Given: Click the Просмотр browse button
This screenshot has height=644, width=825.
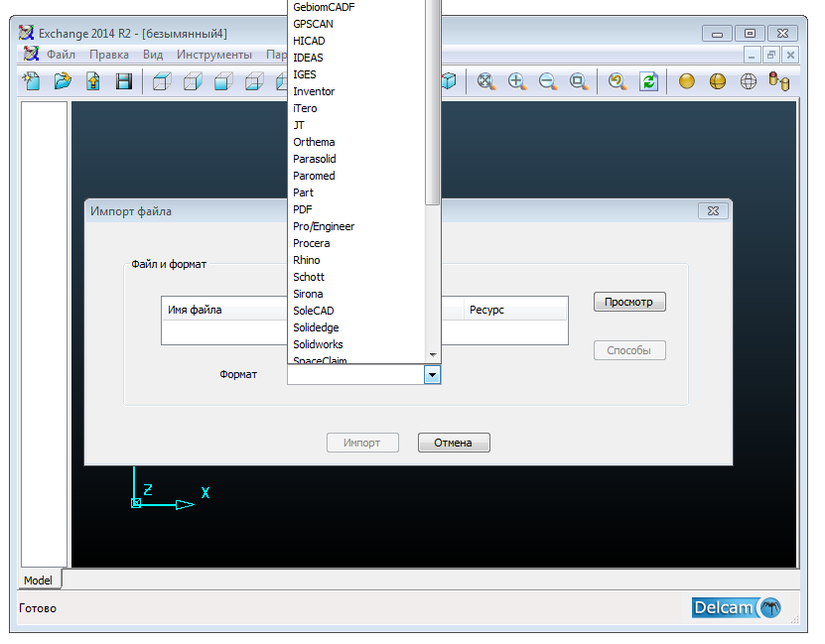Looking at the screenshot, I should click(629, 302).
